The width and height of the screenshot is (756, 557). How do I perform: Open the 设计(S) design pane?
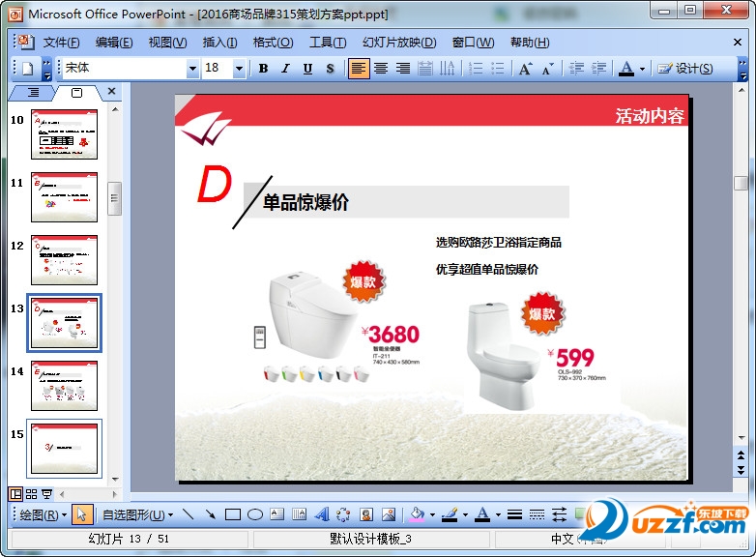click(684, 69)
